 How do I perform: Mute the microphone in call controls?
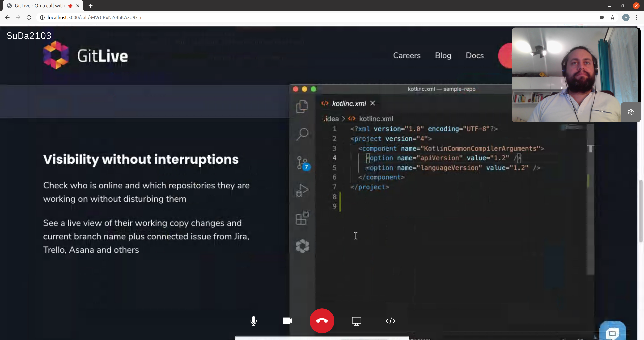pos(253,321)
